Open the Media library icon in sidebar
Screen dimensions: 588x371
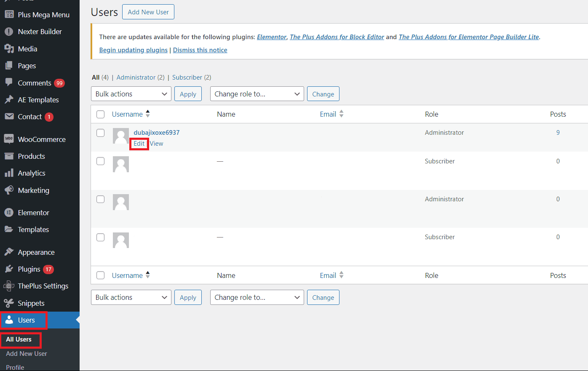pos(9,48)
